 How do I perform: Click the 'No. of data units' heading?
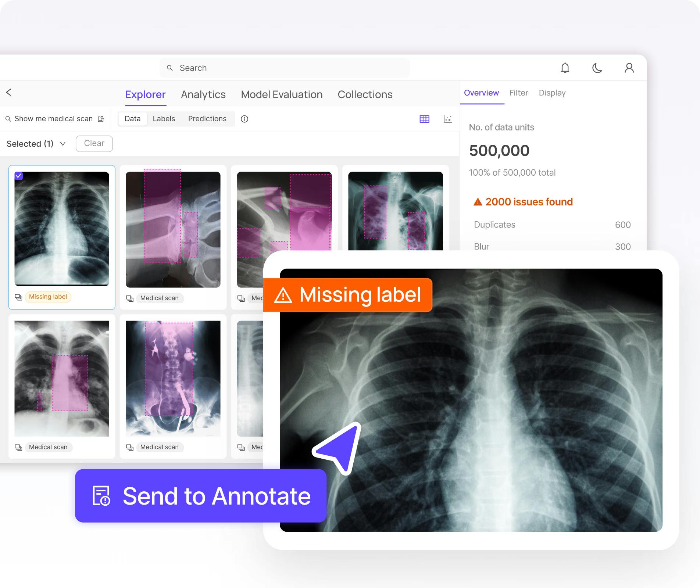coord(501,127)
